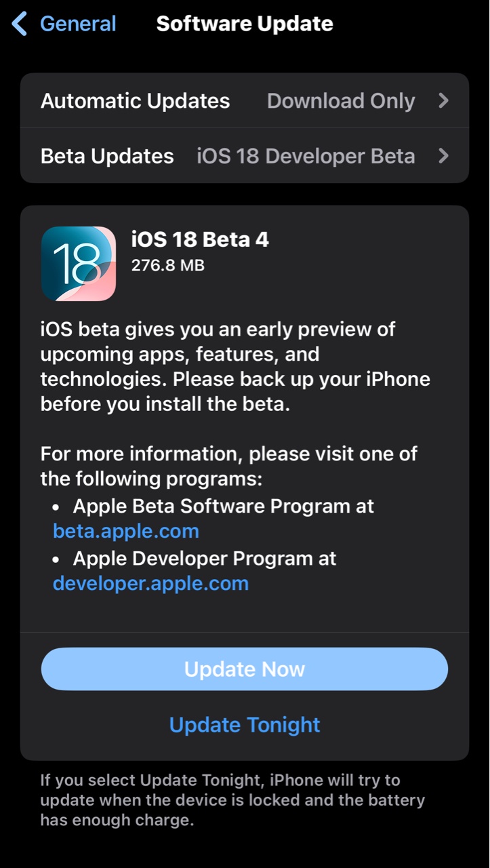The height and width of the screenshot is (868, 490).
Task: Expand Beta Updates row chevron
Action: 443,156
